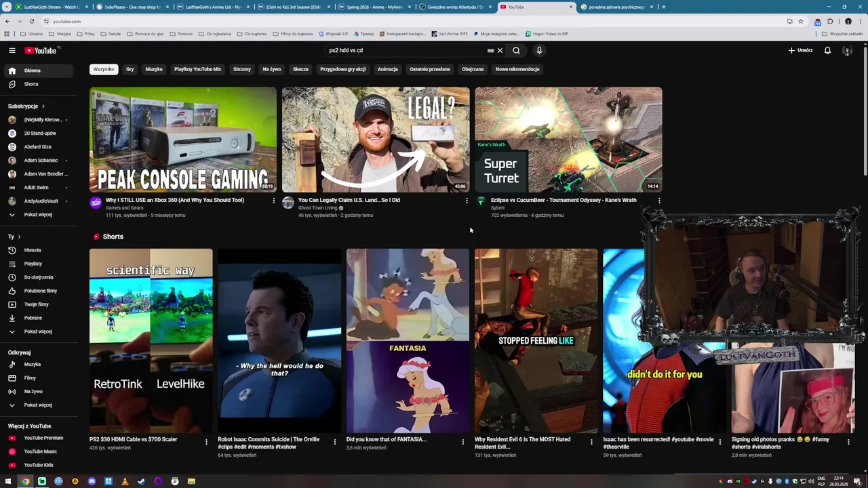Image resolution: width=868 pixels, height=488 pixels.
Task: Open options menu for Eclipse vs CucumBeer video
Action: [659, 201]
